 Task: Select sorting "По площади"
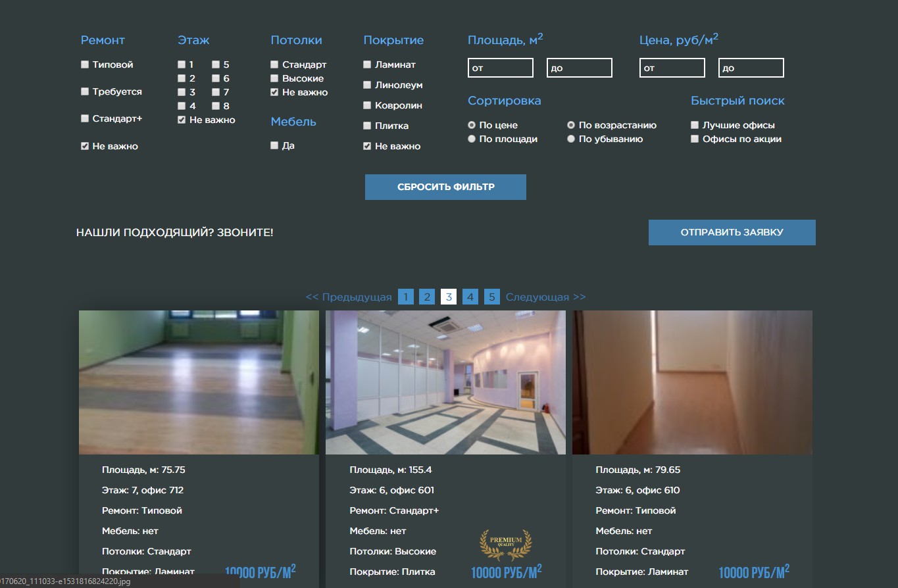click(x=472, y=139)
